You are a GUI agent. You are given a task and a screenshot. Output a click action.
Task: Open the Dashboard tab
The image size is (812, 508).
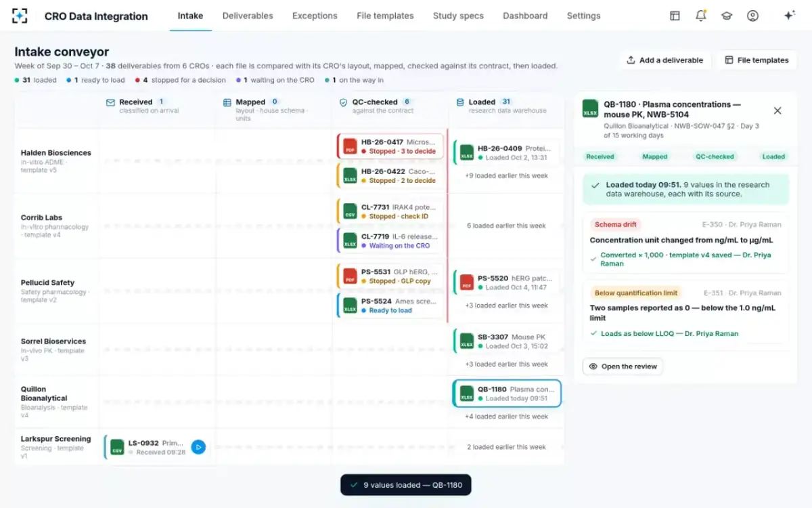tap(525, 16)
